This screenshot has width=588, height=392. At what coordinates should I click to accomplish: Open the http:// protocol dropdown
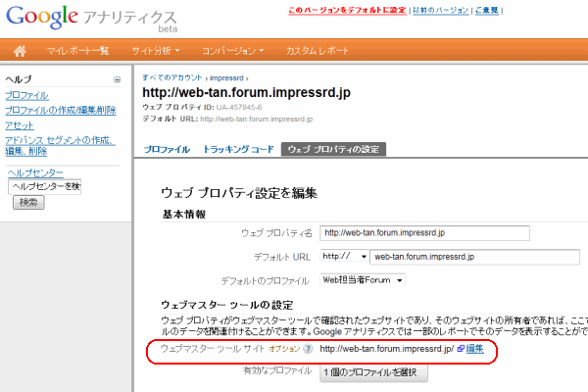pyautogui.click(x=343, y=257)
